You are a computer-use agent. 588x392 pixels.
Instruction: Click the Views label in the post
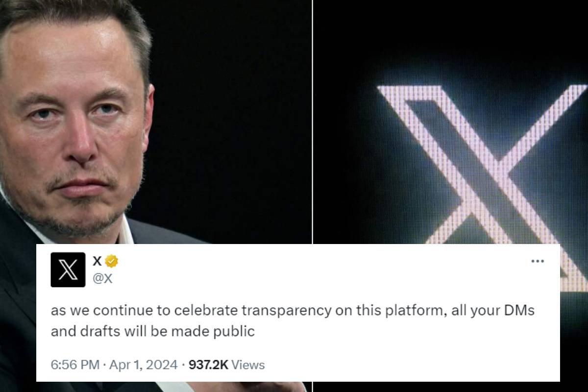click(x=248, y=365)
